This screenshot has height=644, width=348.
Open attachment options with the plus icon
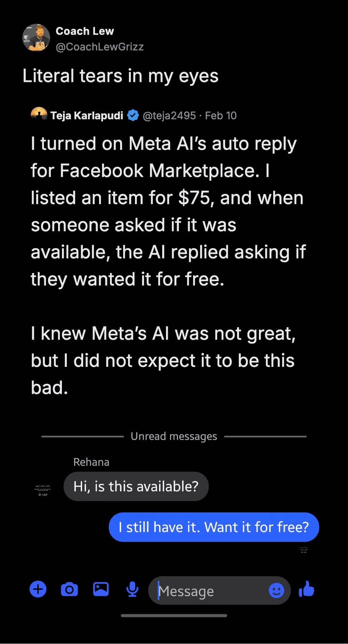(38, 589)
